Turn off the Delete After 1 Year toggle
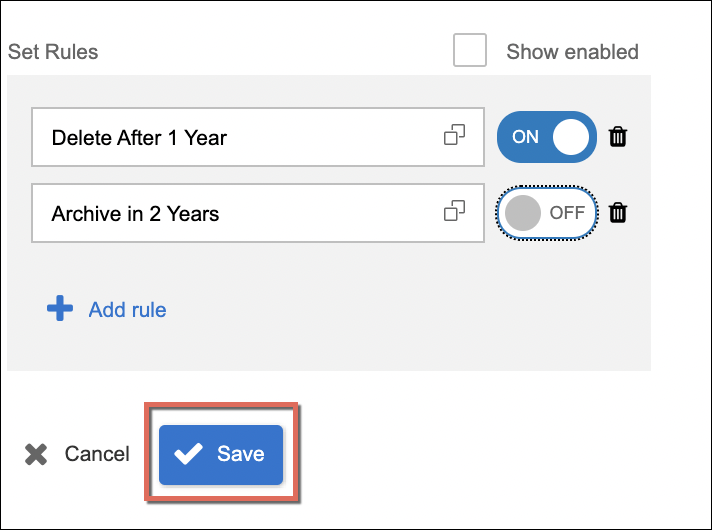This screenshot has width=712, height=530. click(x=546, y=137)
